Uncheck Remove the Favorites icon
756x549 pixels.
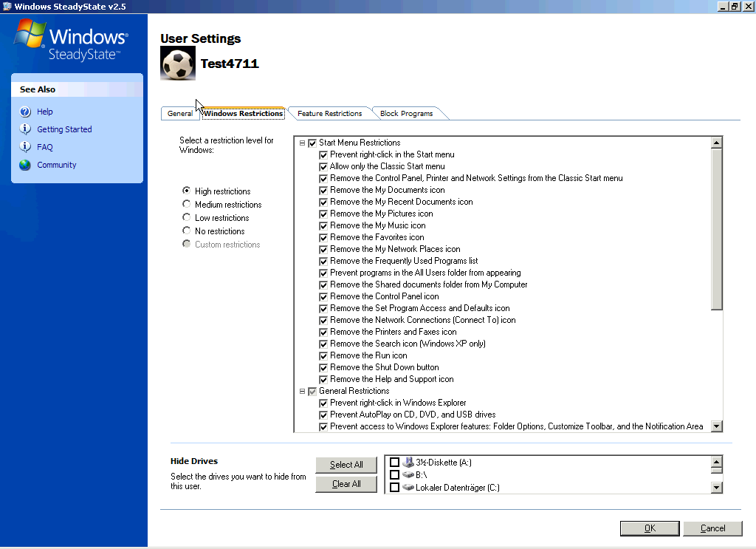coord(323,237)
